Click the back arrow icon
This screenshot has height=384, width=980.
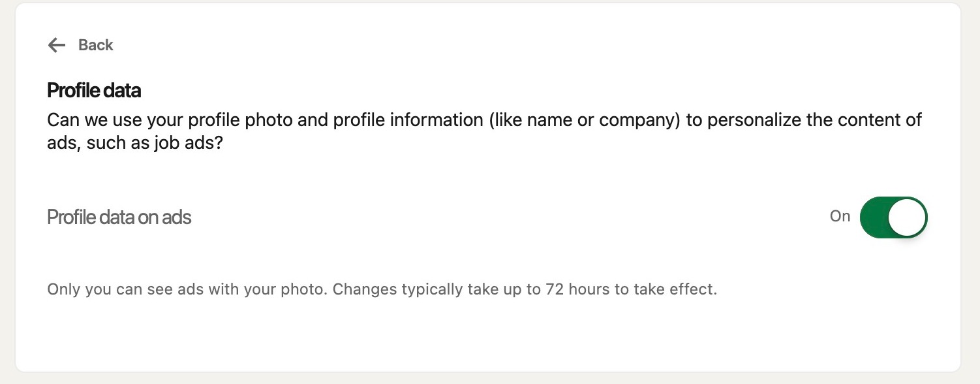coord(57,45)
